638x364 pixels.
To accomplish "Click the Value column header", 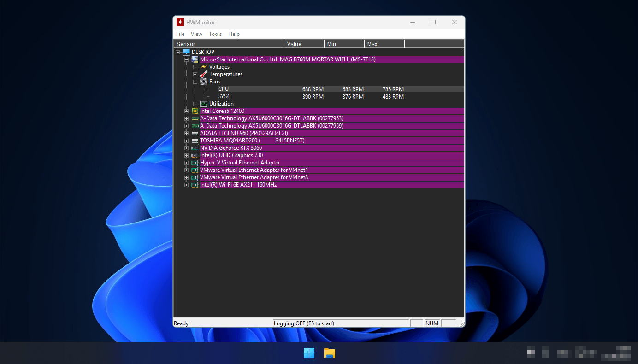I will [x=304, y=44].
